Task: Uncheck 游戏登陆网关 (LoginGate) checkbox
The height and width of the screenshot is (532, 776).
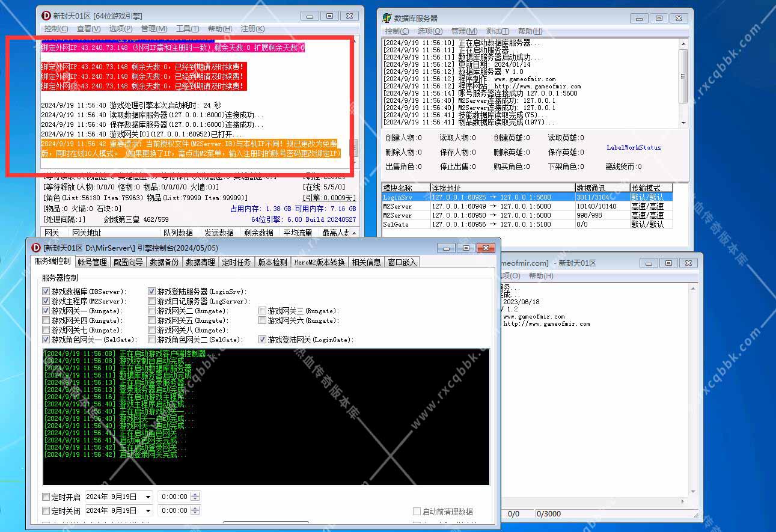Action: tap(263, 340)
